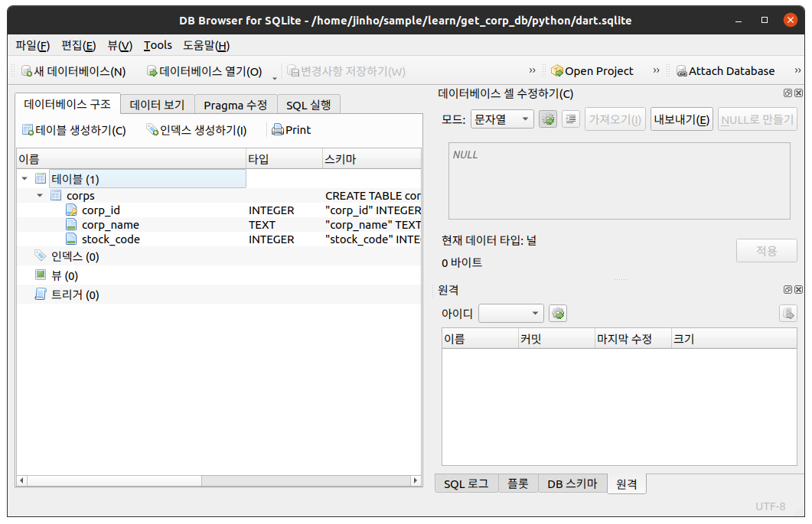Collapse the 테이블 (1) tree node
The height and width of the screenshot is (524, 812).
(24, 179)
